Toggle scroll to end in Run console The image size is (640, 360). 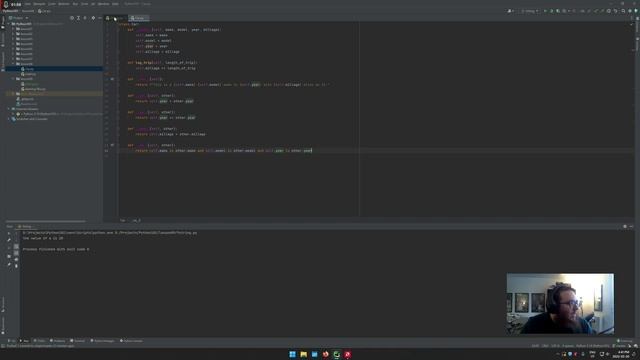pos(16,253)
